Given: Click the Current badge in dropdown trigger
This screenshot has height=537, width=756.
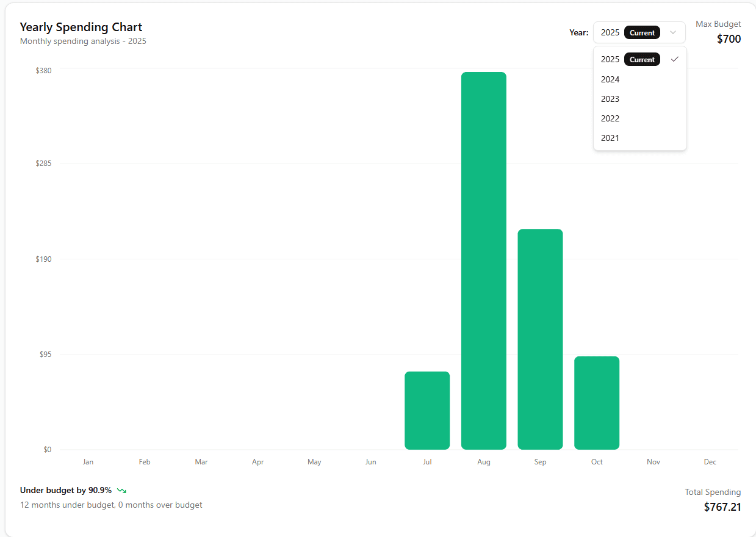Looking at the screenshot, I should tap(642, 33).
